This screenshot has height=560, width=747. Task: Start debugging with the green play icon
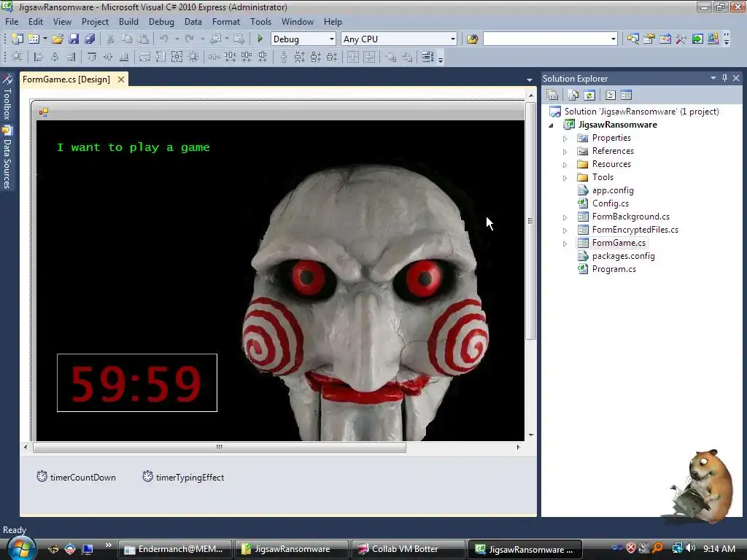click(260, 39)
